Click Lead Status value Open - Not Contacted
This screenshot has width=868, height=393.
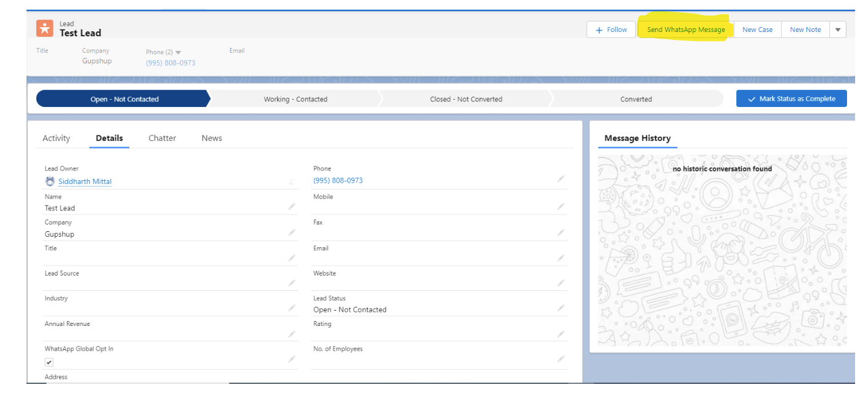point(350,309)
